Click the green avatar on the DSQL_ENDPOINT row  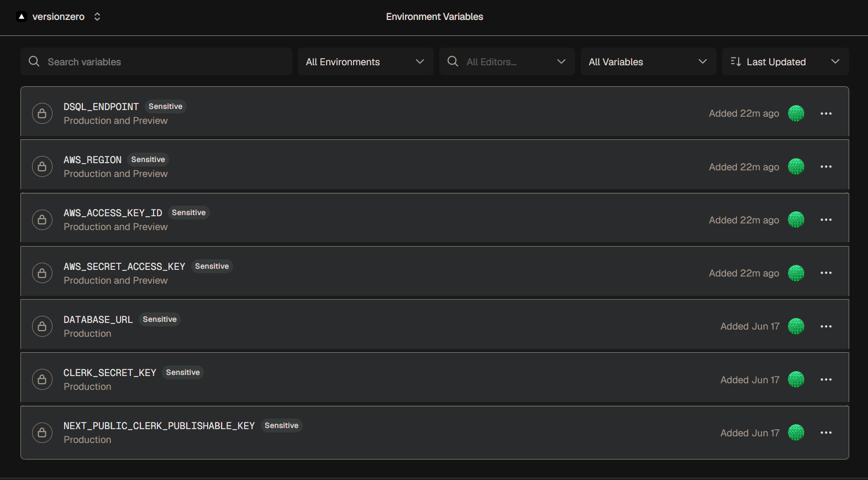click(796, 113)
